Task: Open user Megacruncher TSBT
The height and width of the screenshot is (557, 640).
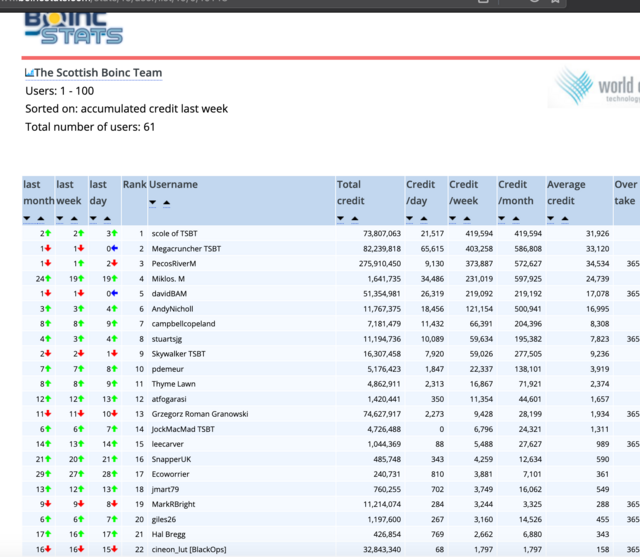Action: (x=186, y=249)
